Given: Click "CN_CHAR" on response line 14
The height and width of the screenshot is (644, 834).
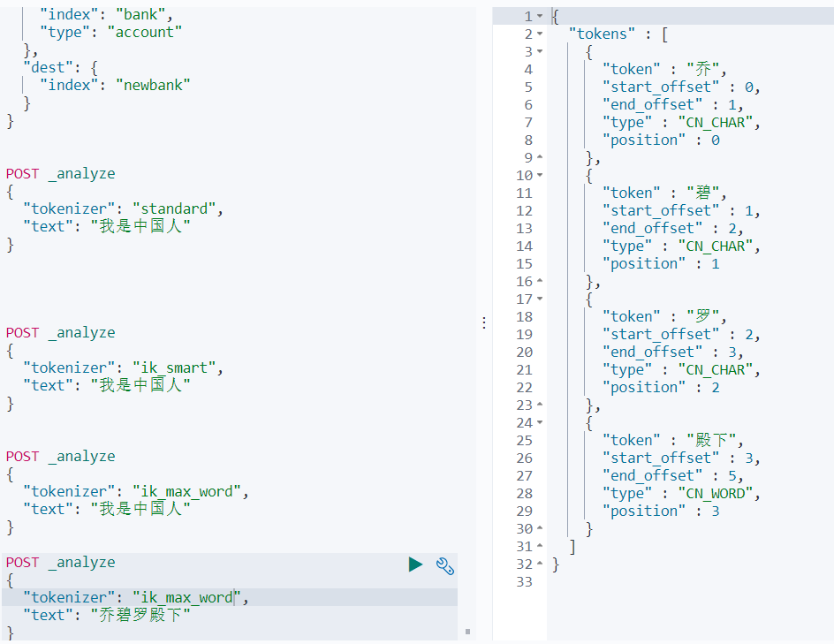Looking at the screenshot, I should pyautogui.click(x=716, y=246).
